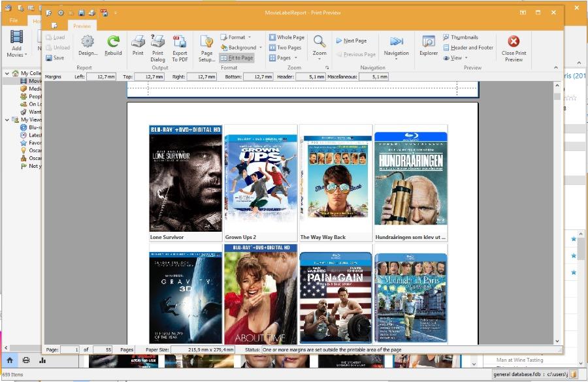Click the Right margin field
588x382 pixels.
[x=202, y=76]
